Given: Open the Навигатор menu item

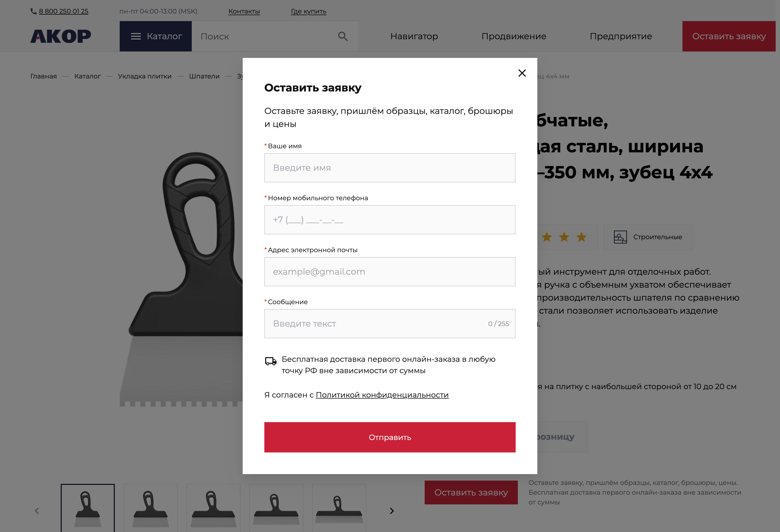Looking at the screenshot, I should click(x=414, y=36).
